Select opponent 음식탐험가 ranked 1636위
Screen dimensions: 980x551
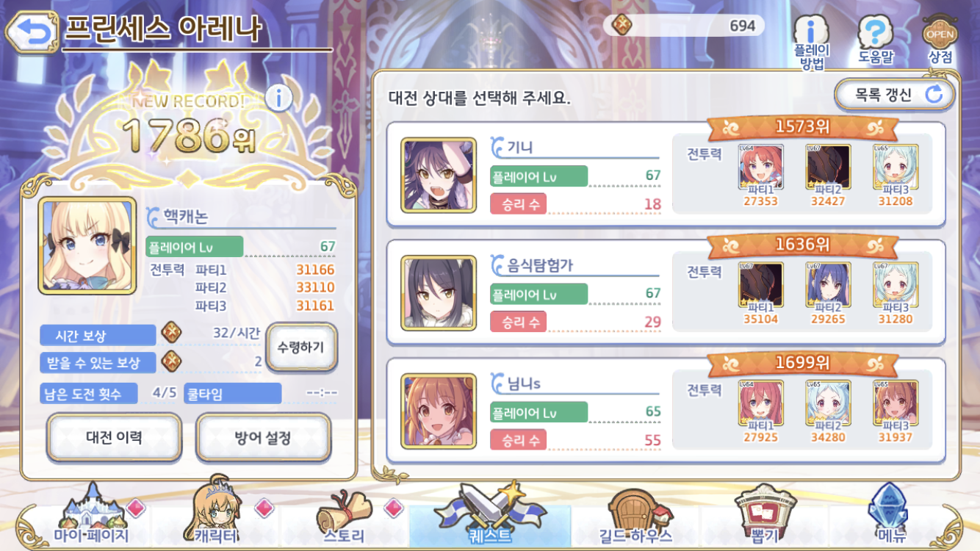(x=666, y=292)
